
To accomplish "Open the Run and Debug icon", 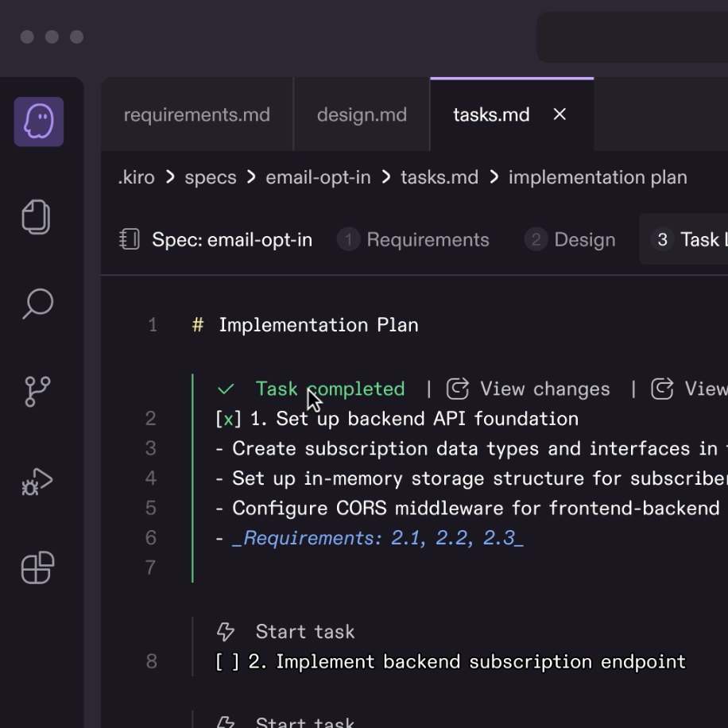I will pos(37,482).
